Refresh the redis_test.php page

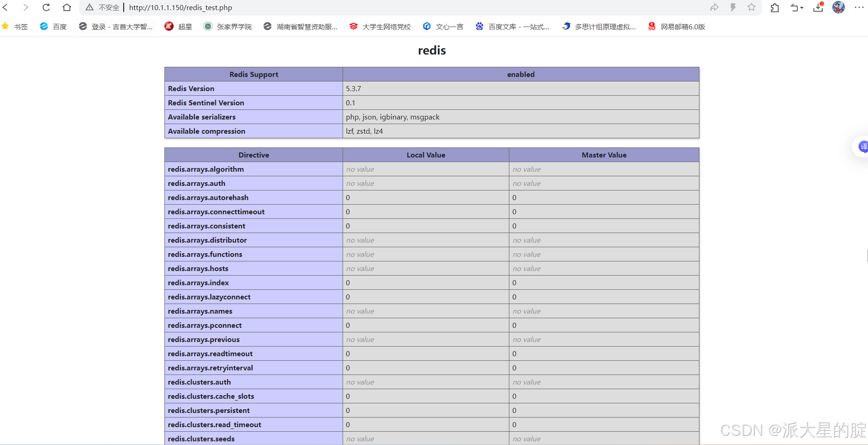(x=45, y=7)
